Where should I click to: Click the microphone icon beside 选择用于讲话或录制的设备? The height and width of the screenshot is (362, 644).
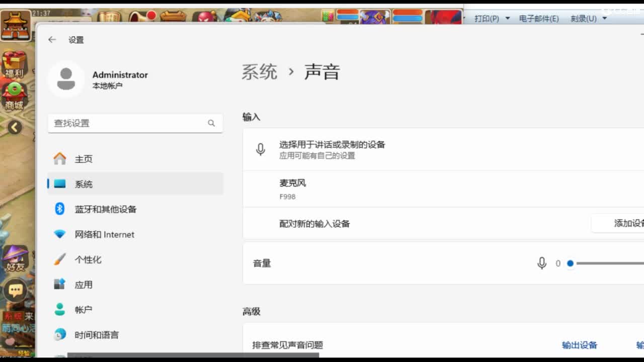coord(260,149)
